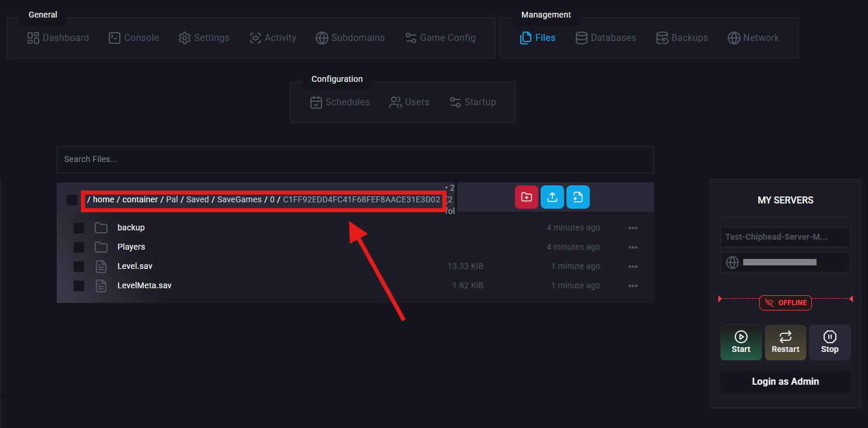Click Login as Admin
Image resolution: width=868 pixels, height=428 pixels.
point(786,382)
